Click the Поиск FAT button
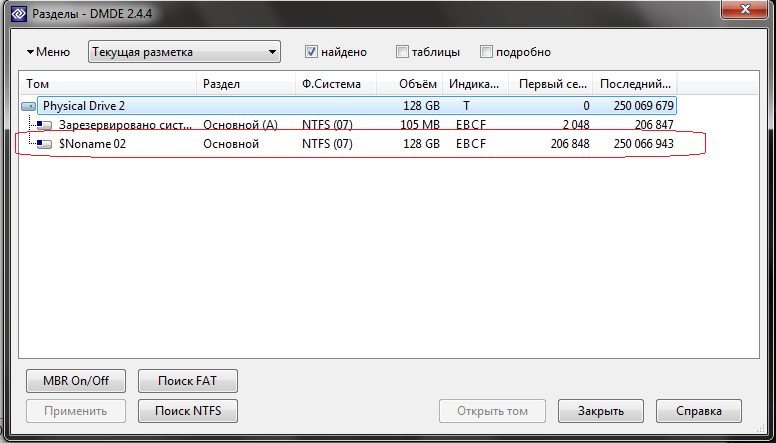Viewport: 776px width, 443px height. point(188,381)
